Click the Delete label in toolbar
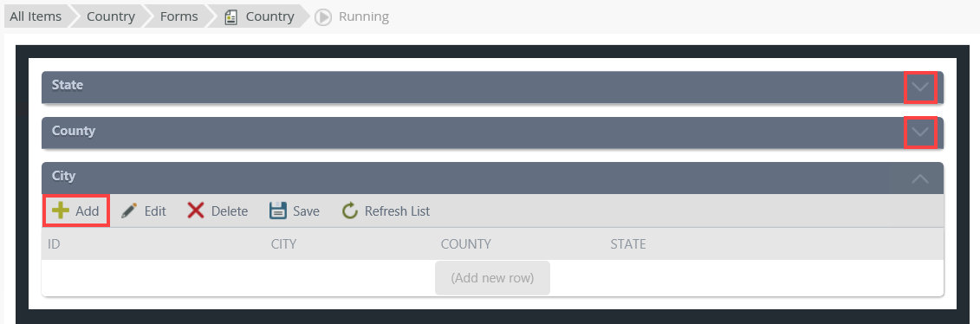This screenshot has width=980, height=324. coord(230,211)
